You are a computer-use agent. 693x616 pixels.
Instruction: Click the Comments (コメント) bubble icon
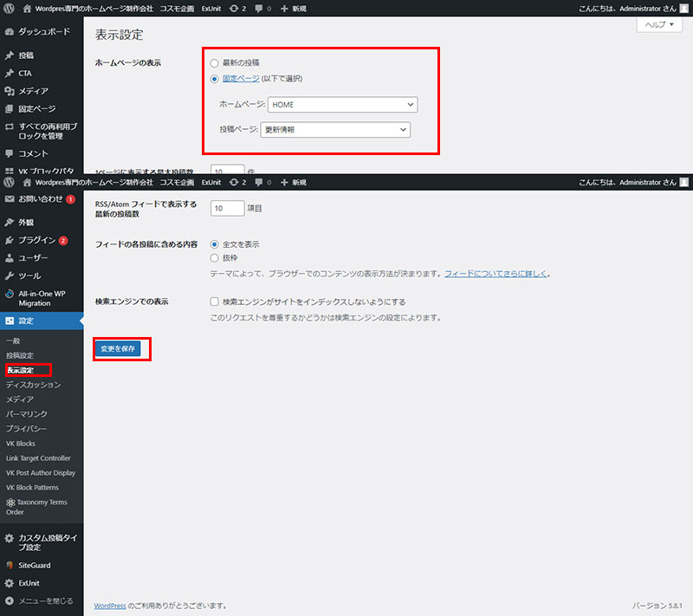click(10, 153)
